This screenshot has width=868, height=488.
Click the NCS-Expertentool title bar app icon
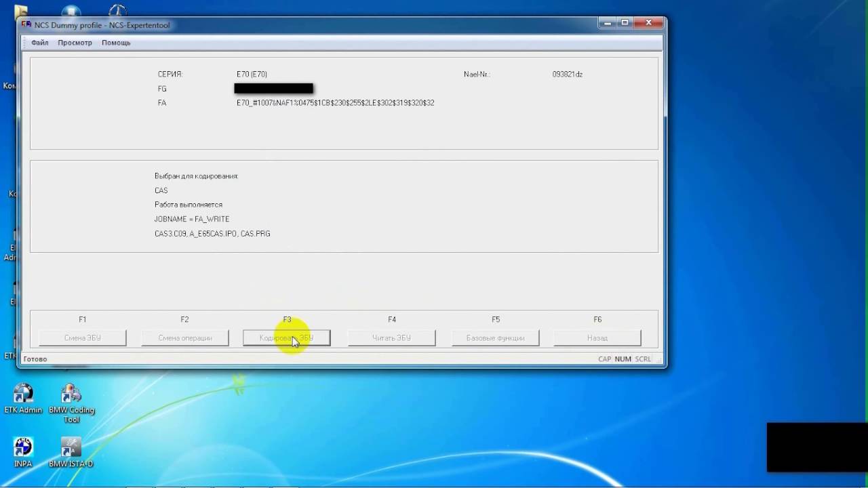[x=26, y=25]
